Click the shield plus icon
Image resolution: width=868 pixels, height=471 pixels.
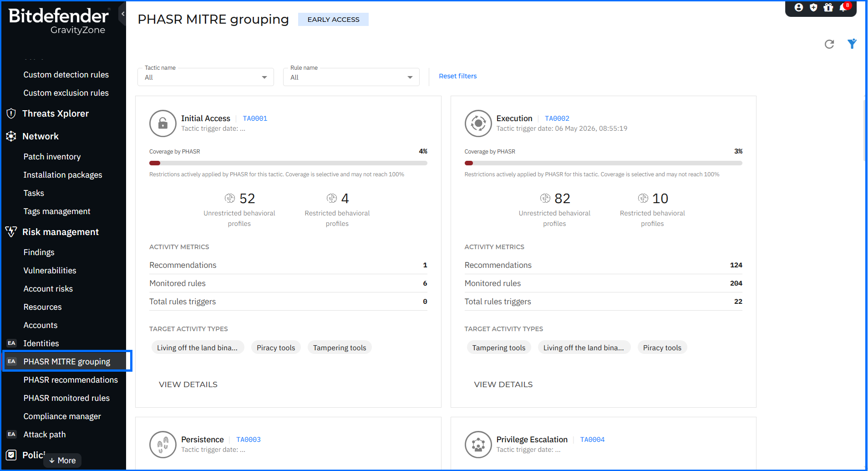[813, 7]
